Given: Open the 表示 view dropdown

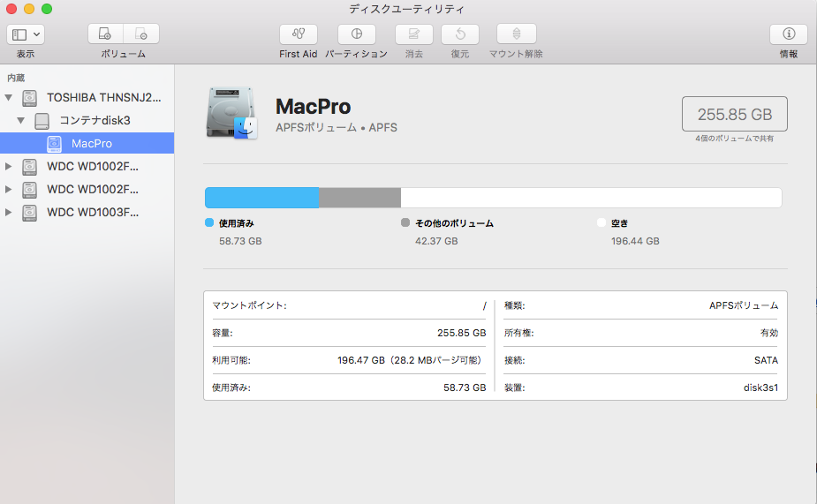Looking at the screenshot, I should pyautogui.click(x=26, y=34).
